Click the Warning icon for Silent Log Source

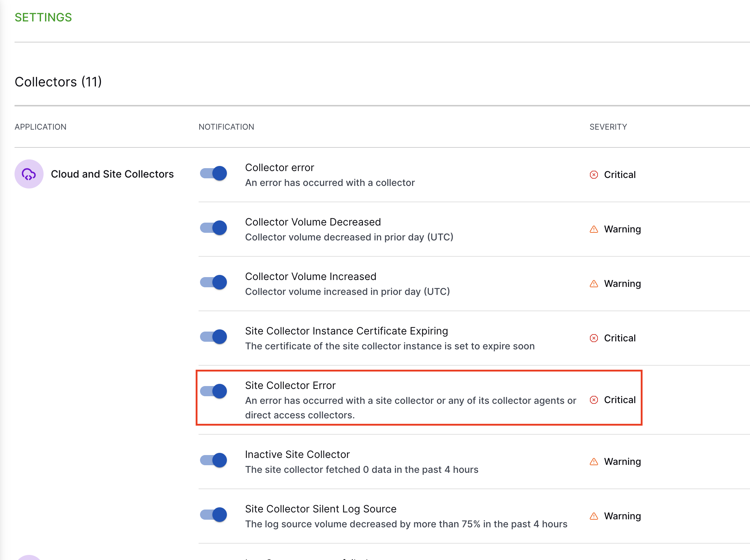click(x=594, y=516)
